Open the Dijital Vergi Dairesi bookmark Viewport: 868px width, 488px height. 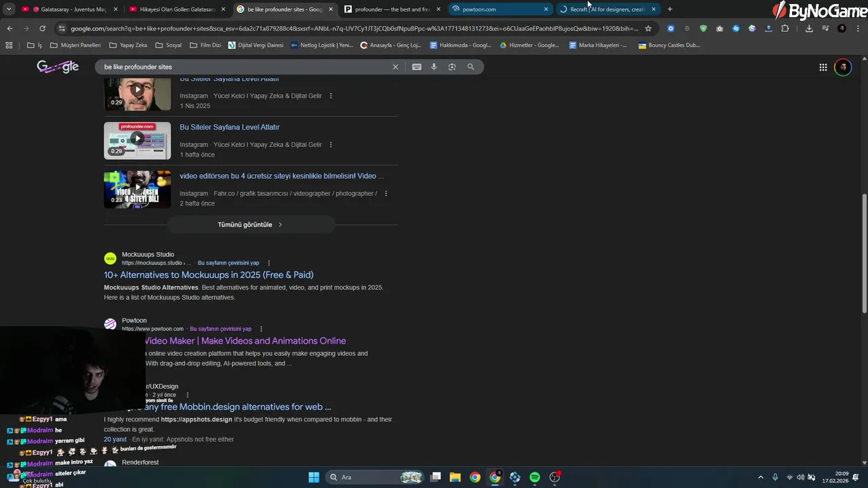click(x=256, y=45)
